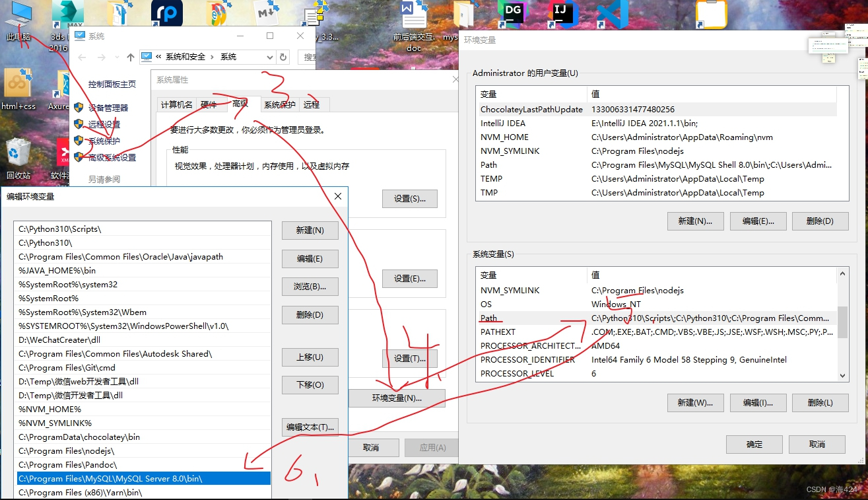This screenshot has width=868, height=500.
Task: Click system variables 新建(W)... button
Action: tap(695, 402)
